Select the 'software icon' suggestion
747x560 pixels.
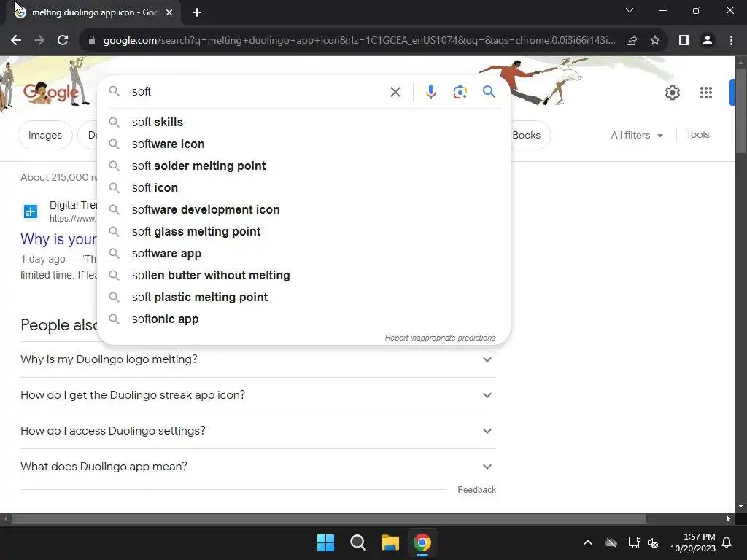[303, 144]
